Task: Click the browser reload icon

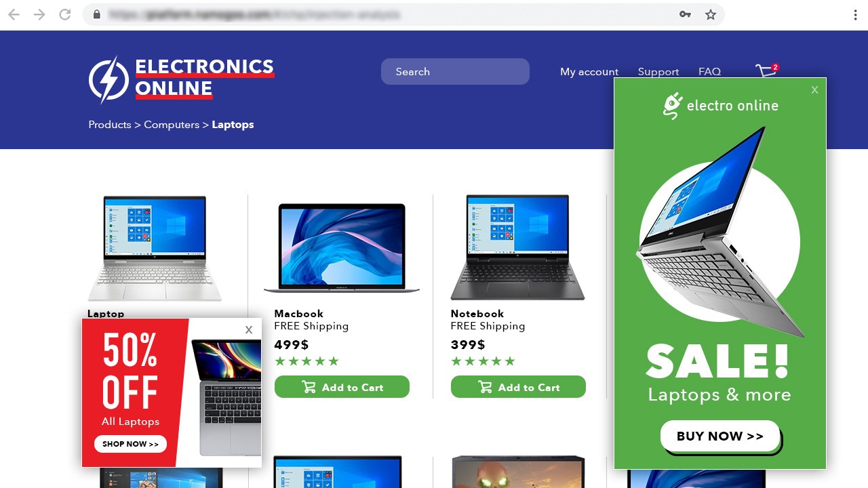Action: click(x=65, y=14)
